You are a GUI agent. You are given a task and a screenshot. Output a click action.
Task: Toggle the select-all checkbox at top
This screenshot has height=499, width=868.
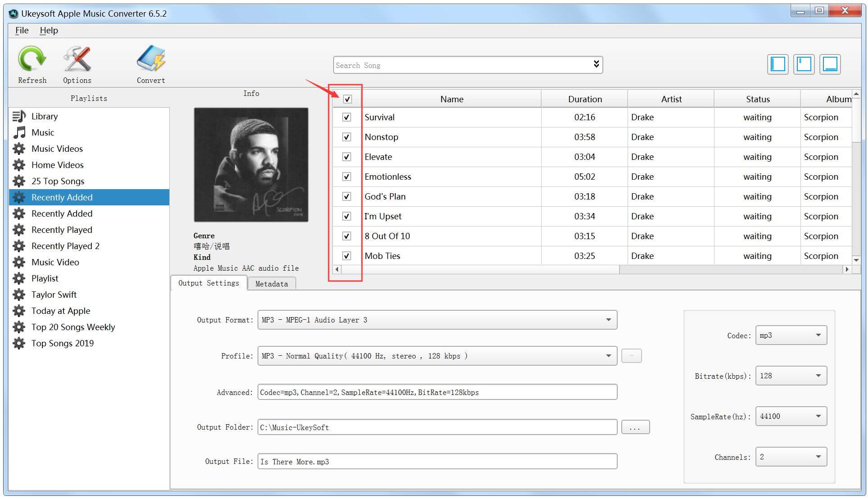pyautogui.click(x=347, y=98)
